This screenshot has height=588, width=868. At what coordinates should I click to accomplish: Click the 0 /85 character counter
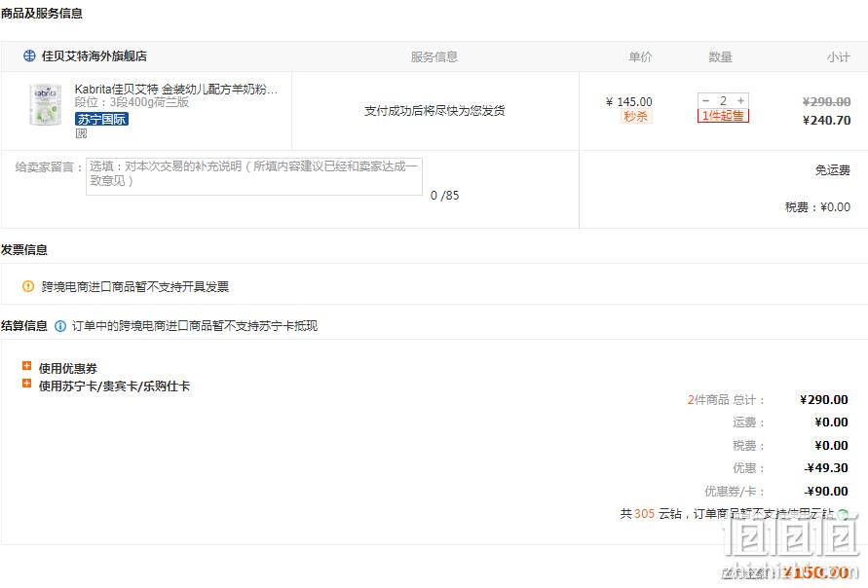pyautogui.click(x=444, y=196)
